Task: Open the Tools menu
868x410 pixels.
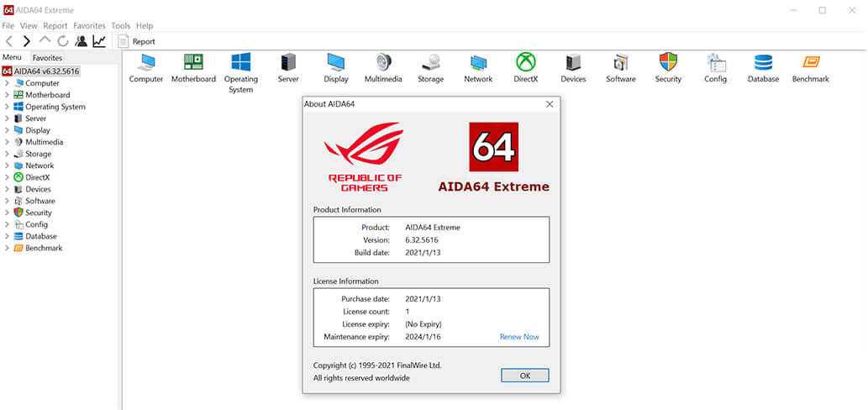Action: point(120,26)
